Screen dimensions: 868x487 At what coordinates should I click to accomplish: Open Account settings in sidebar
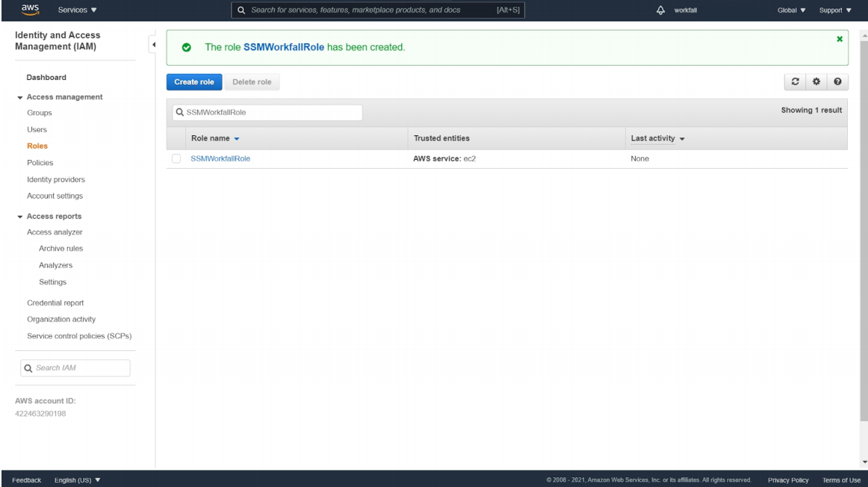[x=55, y=196]
